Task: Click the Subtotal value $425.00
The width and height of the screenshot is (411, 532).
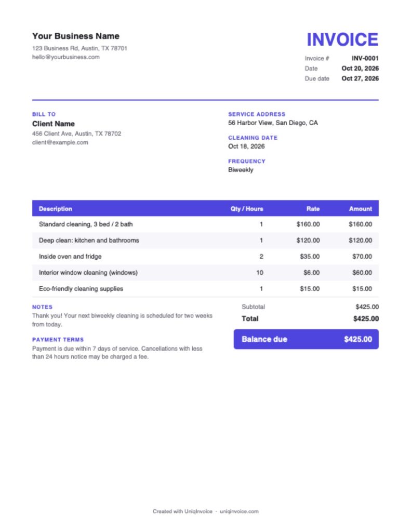Action: point(367,307)
